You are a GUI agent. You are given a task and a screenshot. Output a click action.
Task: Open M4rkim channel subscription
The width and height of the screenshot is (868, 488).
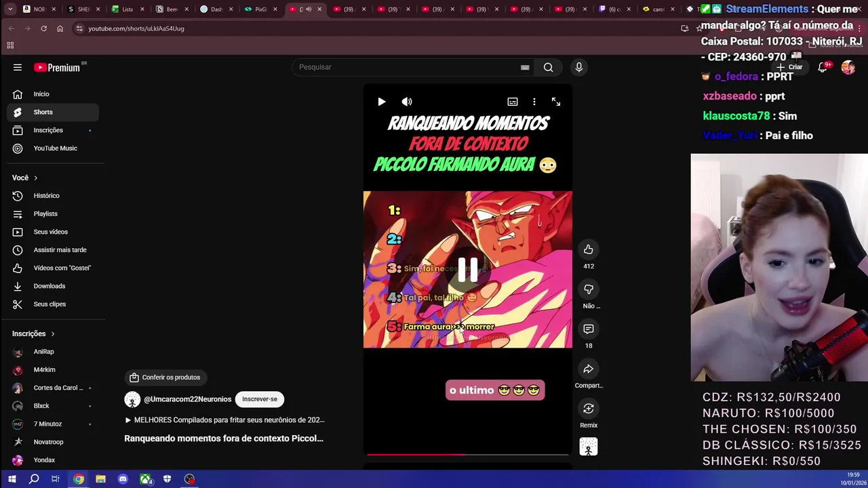coord(53,369)
